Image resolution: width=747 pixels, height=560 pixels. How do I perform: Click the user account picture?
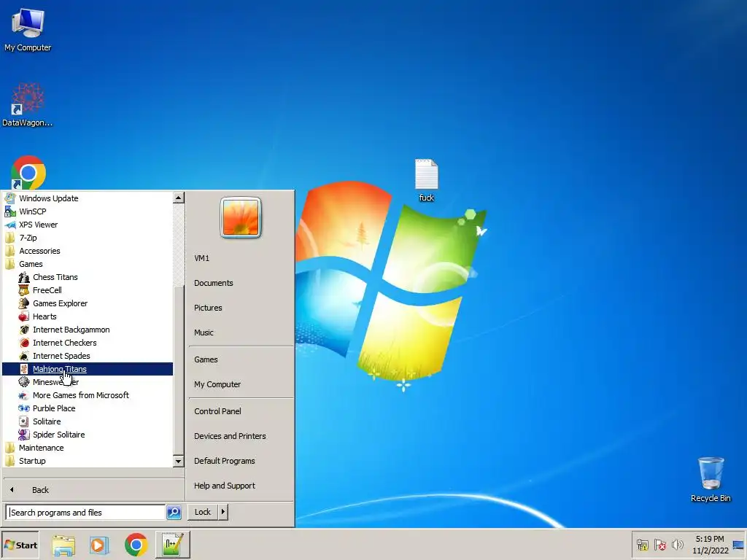(241, 217)
